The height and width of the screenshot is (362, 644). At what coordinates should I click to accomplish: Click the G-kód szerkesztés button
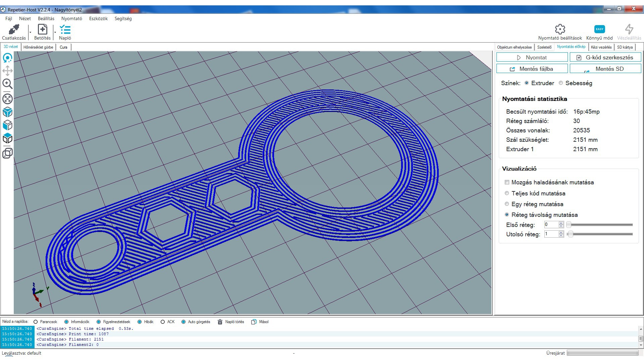pyautogui.click(x=605, y=57)
